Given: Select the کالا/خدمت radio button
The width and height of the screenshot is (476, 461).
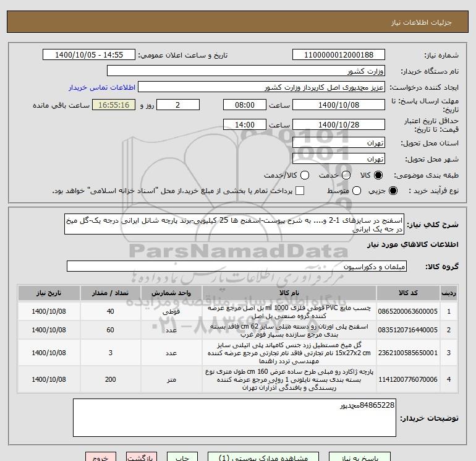Looking at the screenshot, I should (x=305, y=175).
